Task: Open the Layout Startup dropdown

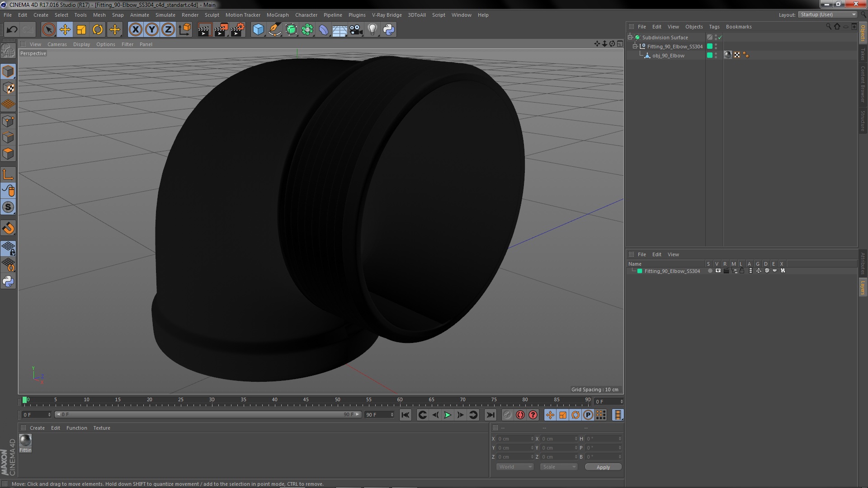Action: [x=828, y=15]
